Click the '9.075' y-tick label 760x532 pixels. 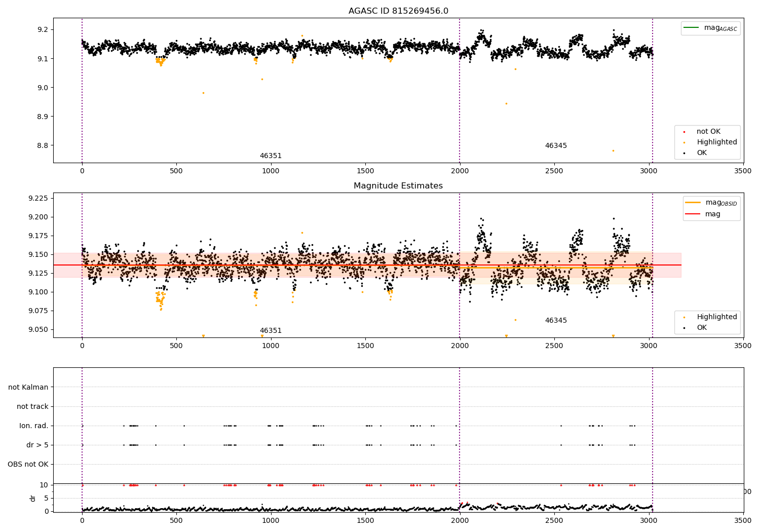coord(39,311)
